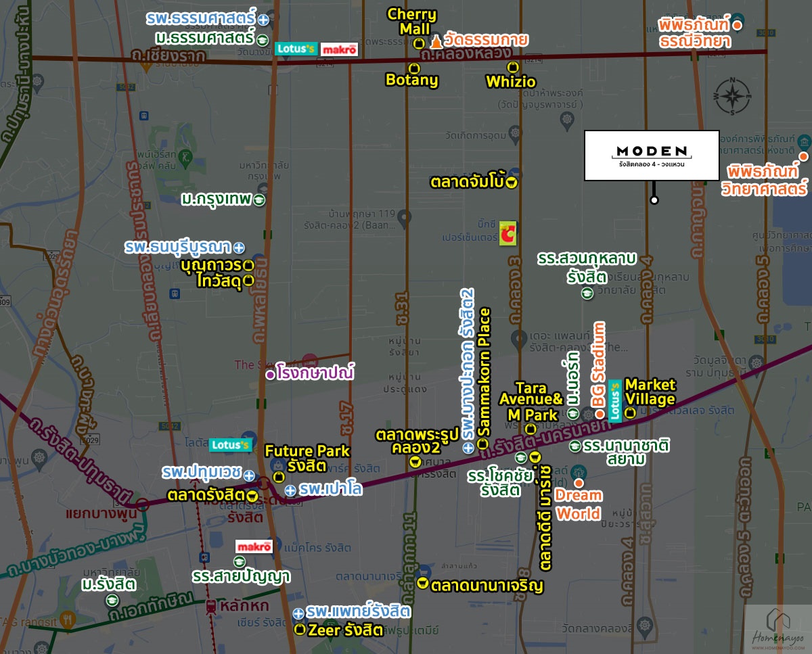
Task: Select the train station icon beside หลักหก
Action: 212,606
